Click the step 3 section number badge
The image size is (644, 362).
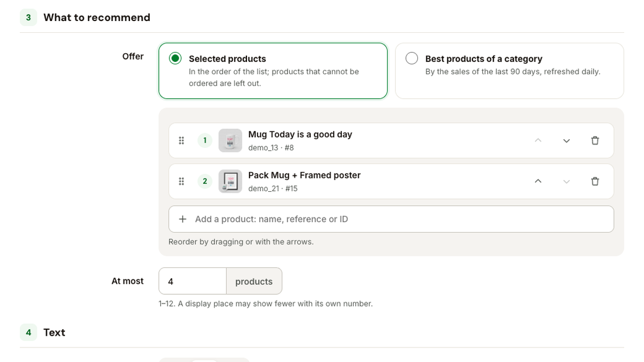[28, 17]
